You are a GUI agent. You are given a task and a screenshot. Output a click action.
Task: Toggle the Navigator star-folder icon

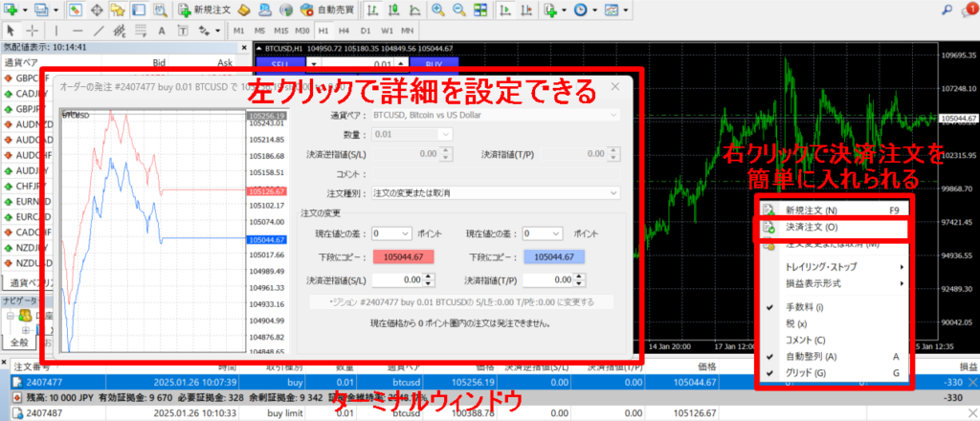tap(118, 10)
